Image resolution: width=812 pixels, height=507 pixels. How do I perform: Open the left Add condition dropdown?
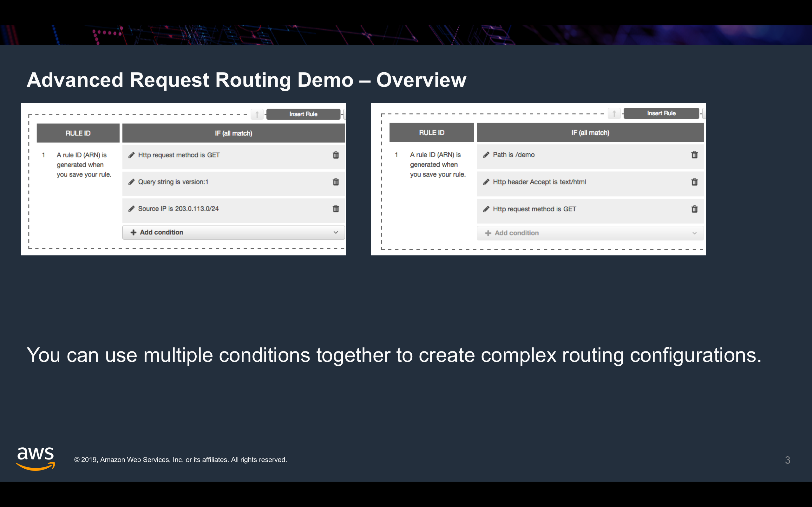pyautogui.click(x=233, y=232)
